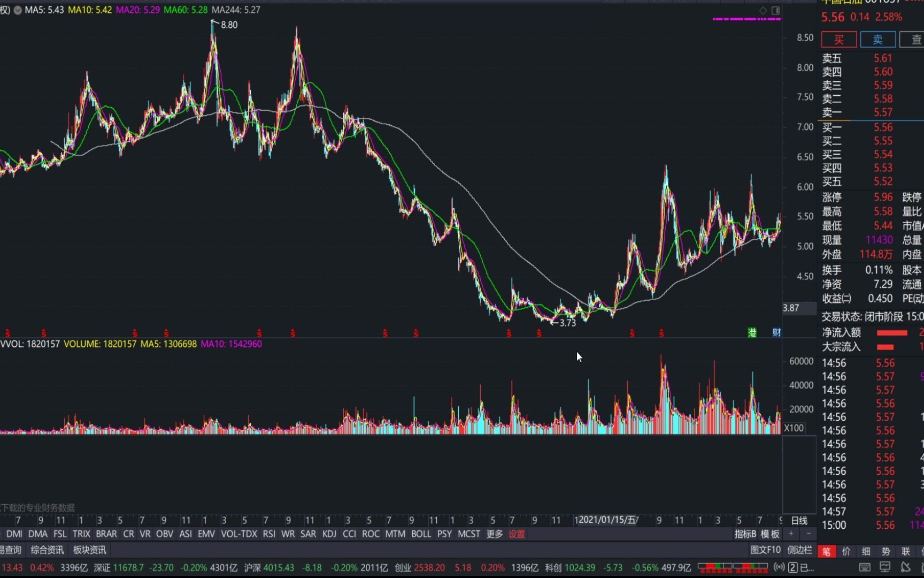Click the satellite dish icon in status bar
The image size is (924, 578).
pos(905,567)
